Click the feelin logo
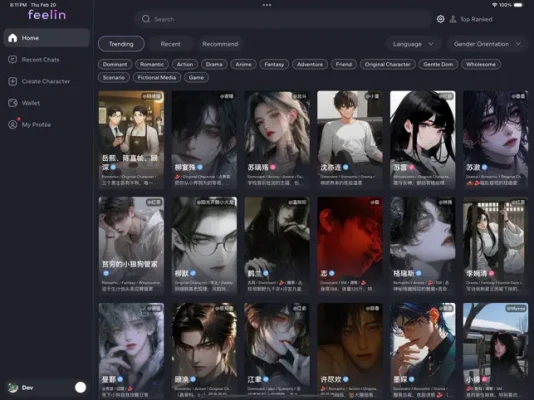 click(47, 15)
